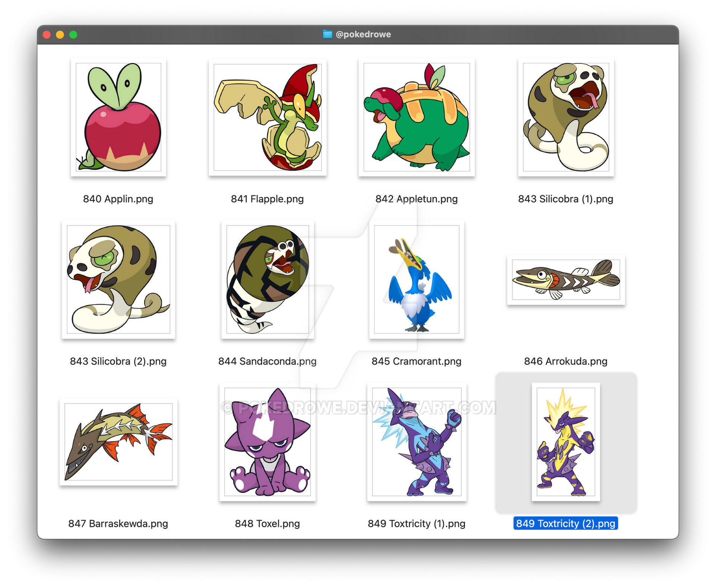Select the 845 Cramorant thumbnail image
The width and height of the screenshot is (716, 588).
(417, 279)
